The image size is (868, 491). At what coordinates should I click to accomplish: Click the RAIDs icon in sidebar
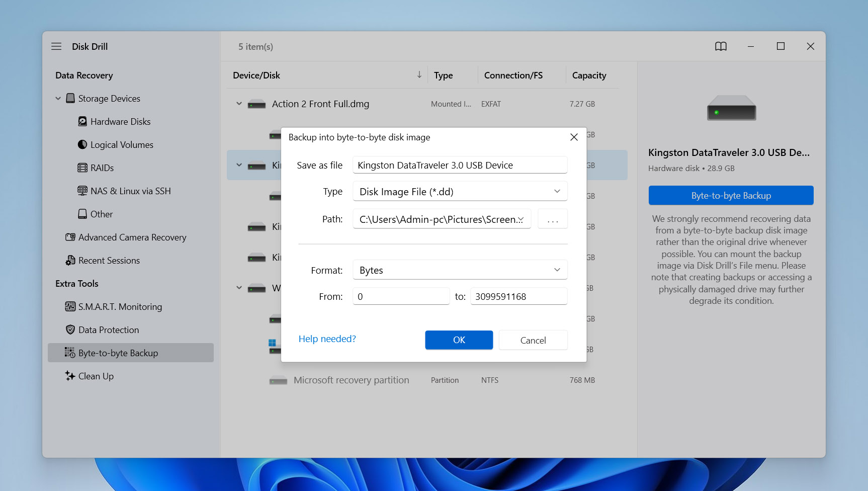click(x=82, y=168)
